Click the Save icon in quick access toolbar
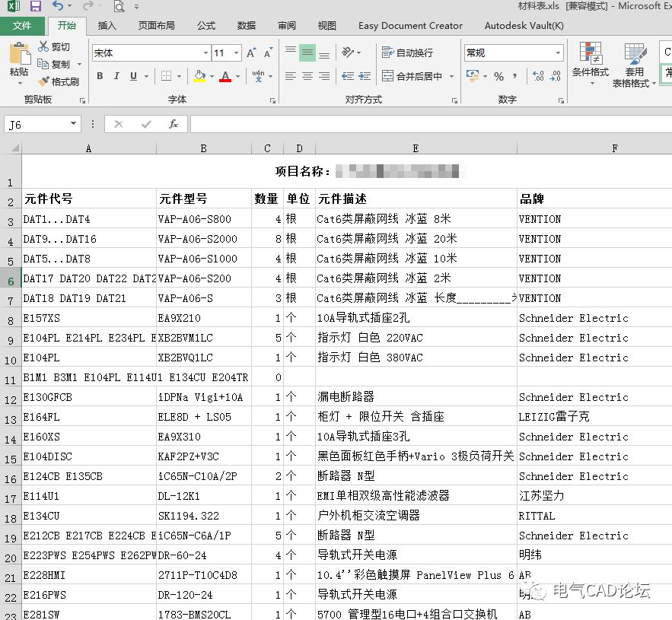672x620 pixels. click(36, 6)
